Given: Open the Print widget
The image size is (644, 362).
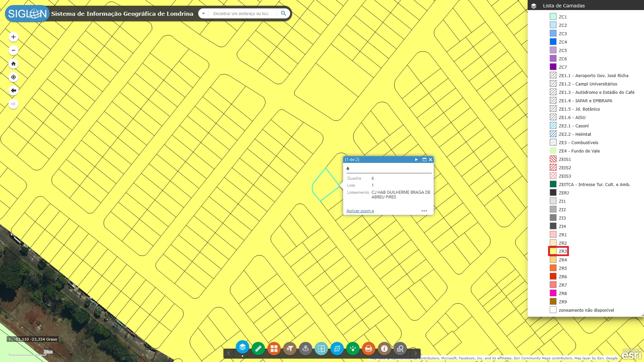Looking at the screenshot, I should pos(369,349).
